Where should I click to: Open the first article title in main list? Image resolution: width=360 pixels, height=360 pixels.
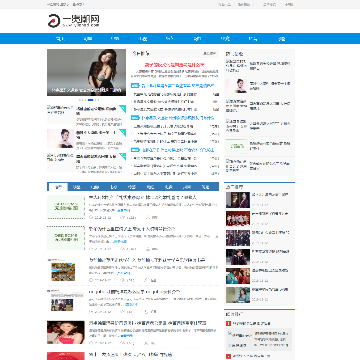[x=143, y=197]
